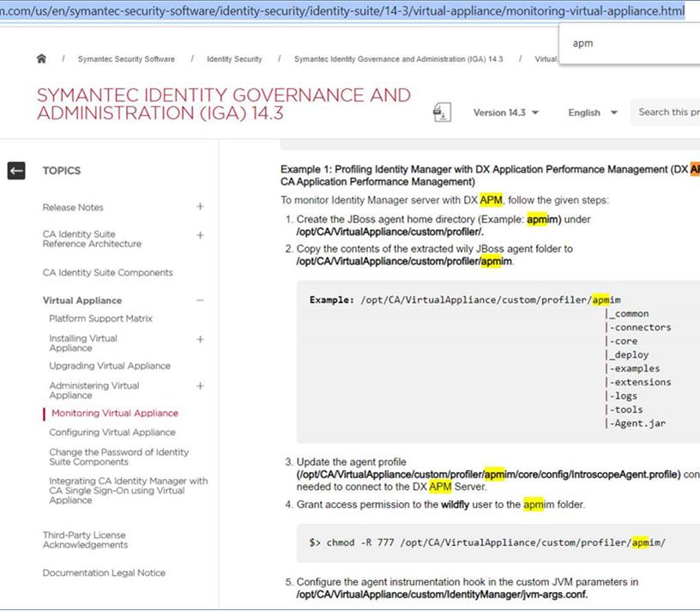Collapse the Virtual Appliance section
Viewport: 700px width, 611px height.
199,300
